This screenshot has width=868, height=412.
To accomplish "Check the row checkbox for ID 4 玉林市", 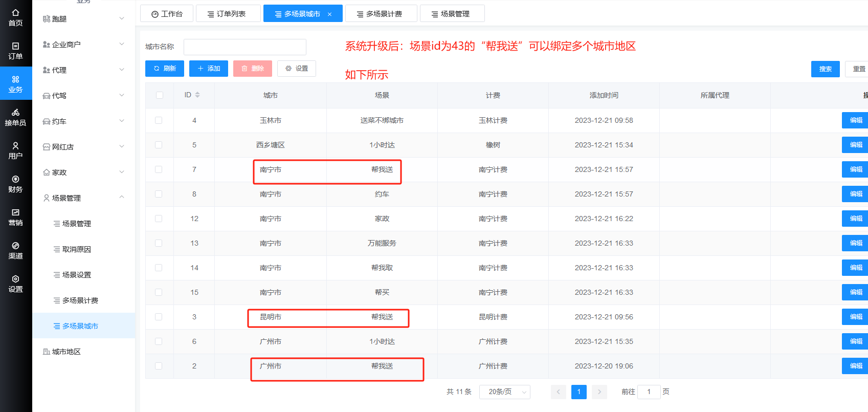I will (x=159, y=120).
